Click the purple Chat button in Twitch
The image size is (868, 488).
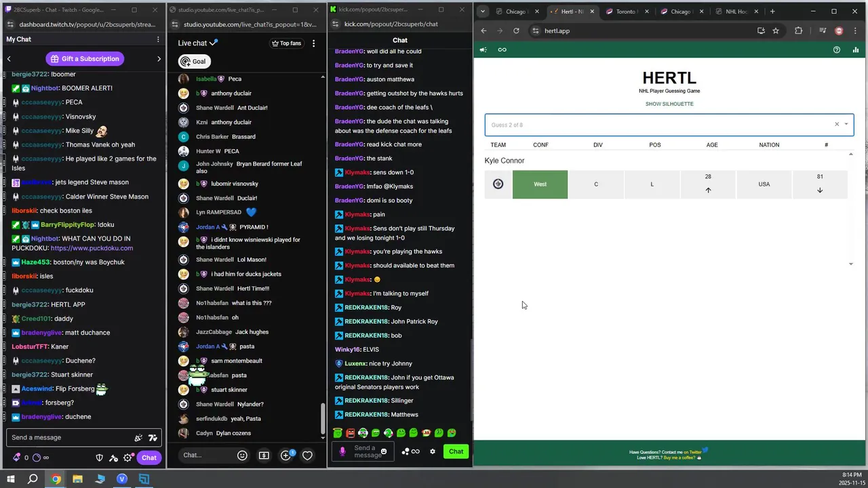[149, 457]
